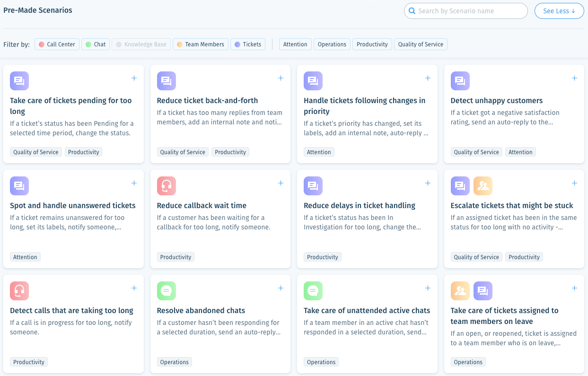The width and height of the screenshot is (588, 376).
Task: Click Attention tag on 'Detect unhappy customers' card
Action: click(x=520, y=152)
